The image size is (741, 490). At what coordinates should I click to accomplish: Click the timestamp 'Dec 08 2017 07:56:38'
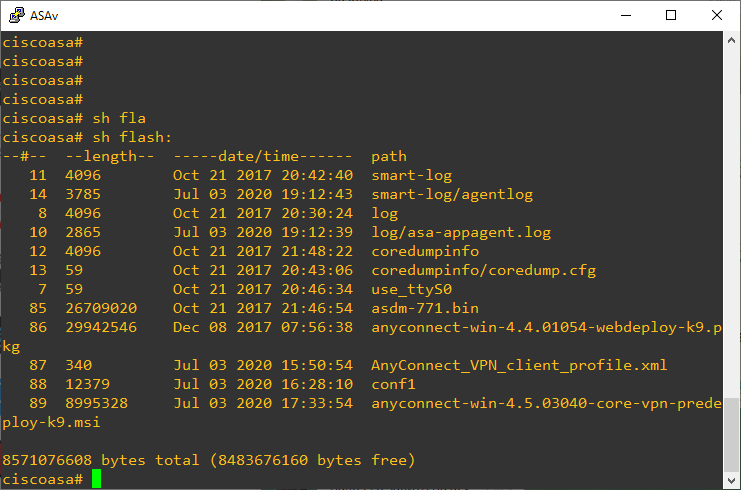click(263, 327)
